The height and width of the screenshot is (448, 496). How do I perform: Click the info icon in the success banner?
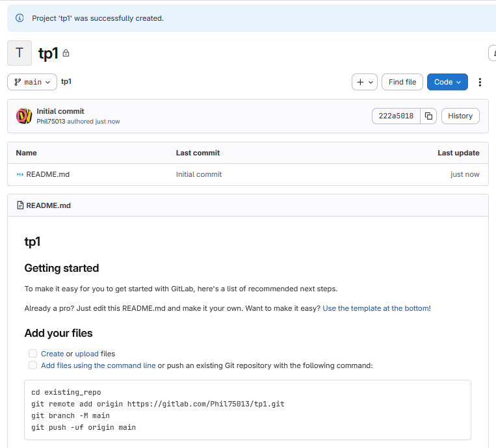pyautogui.click(x=20, y=18)
